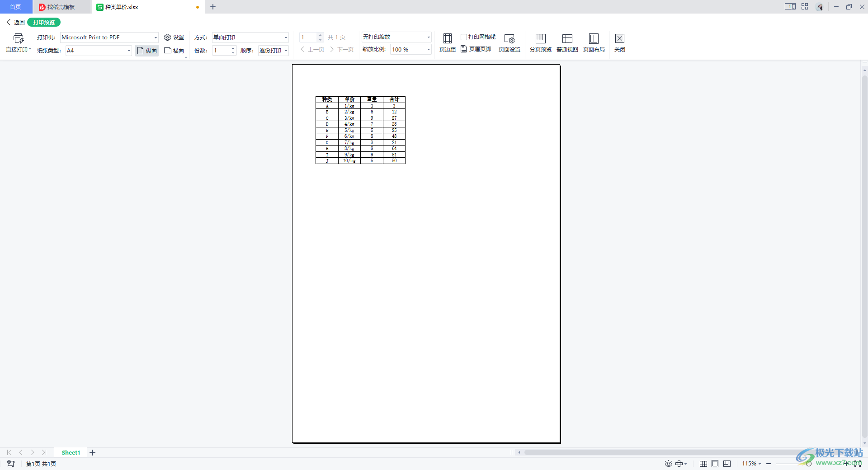This screenshot has height=470, width=868.
Task: Select the Sheet1 sheet tab
Action: (71, 452)
